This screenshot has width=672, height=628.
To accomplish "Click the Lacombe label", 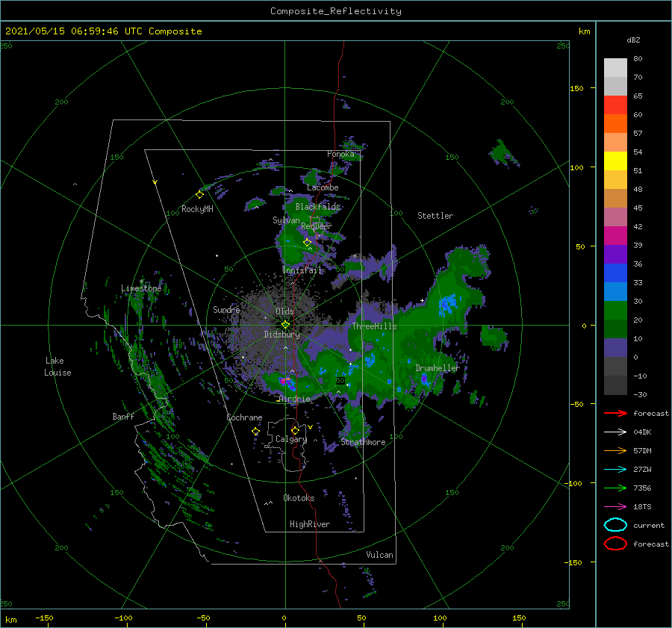I will point(323,187).
